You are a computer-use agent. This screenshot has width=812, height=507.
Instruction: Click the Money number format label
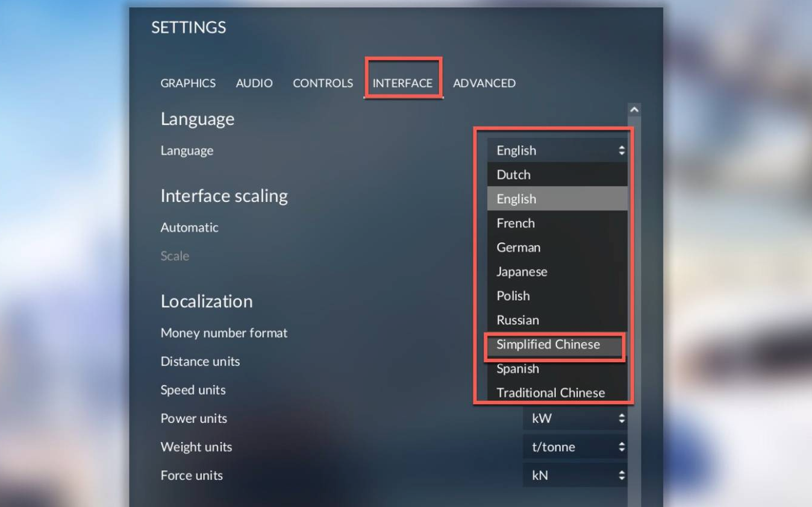coord(224,333)
